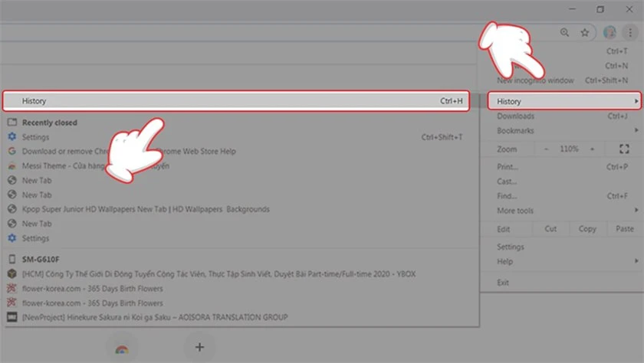This screenshot has width=644, height=363.
Task: Open the Chrome Web Store shortcut icon
Action: pos(122,349)
